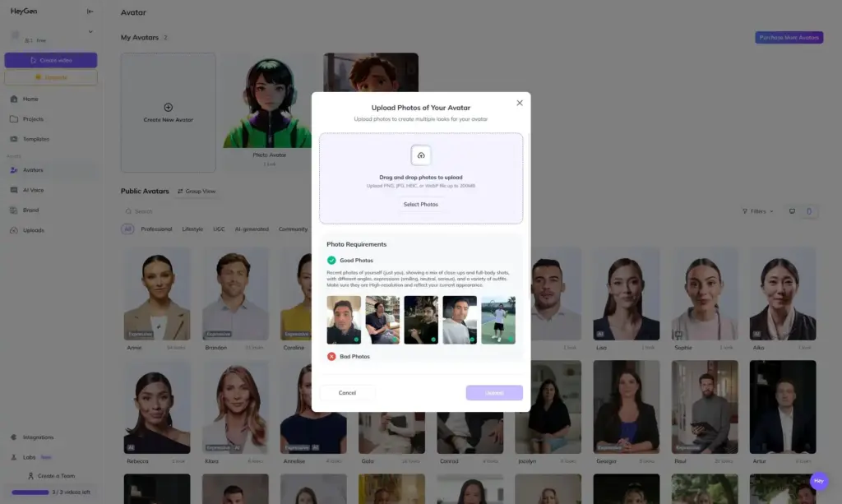Click the Upload button in the dialog
The image size is (842, 504).
point(494,393)
